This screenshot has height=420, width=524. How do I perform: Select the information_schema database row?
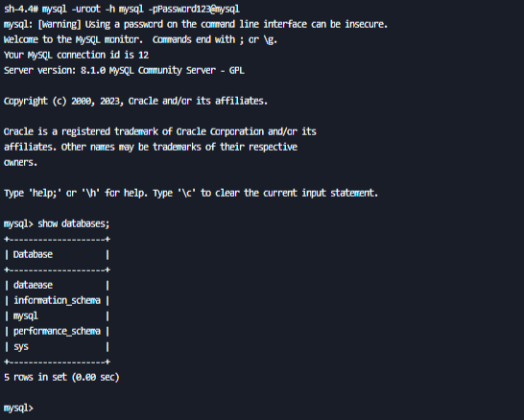[57, 300]
